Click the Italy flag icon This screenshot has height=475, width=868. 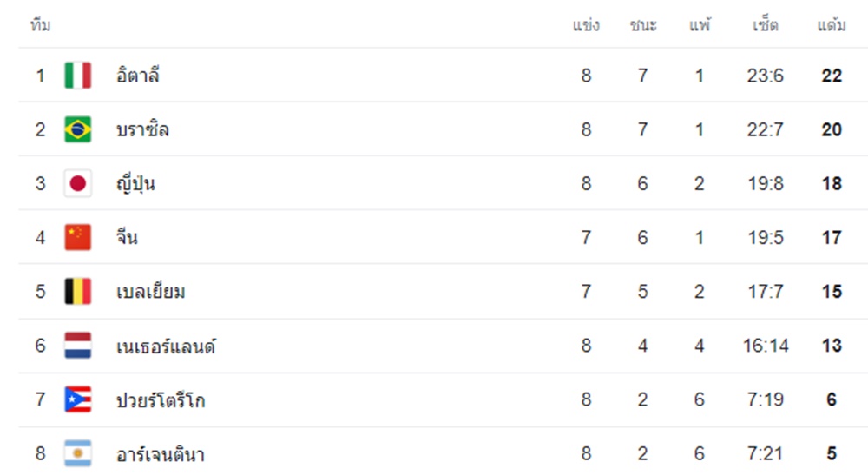(77, 76)
